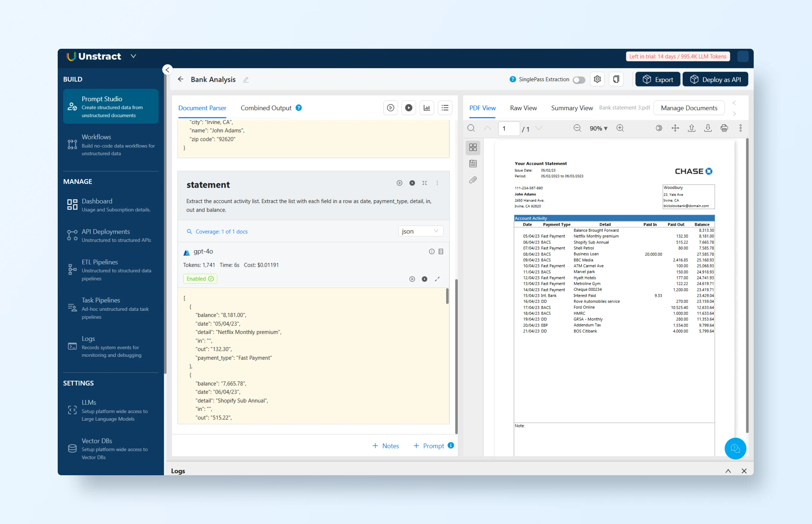
Task: Click the page number input field
Action: (x=508, y=128)
